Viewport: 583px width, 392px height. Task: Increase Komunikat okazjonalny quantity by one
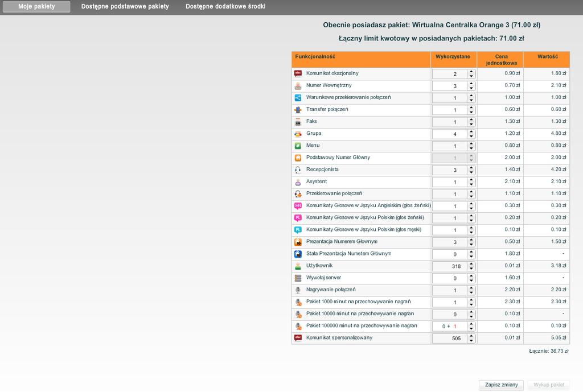[471, 72]
